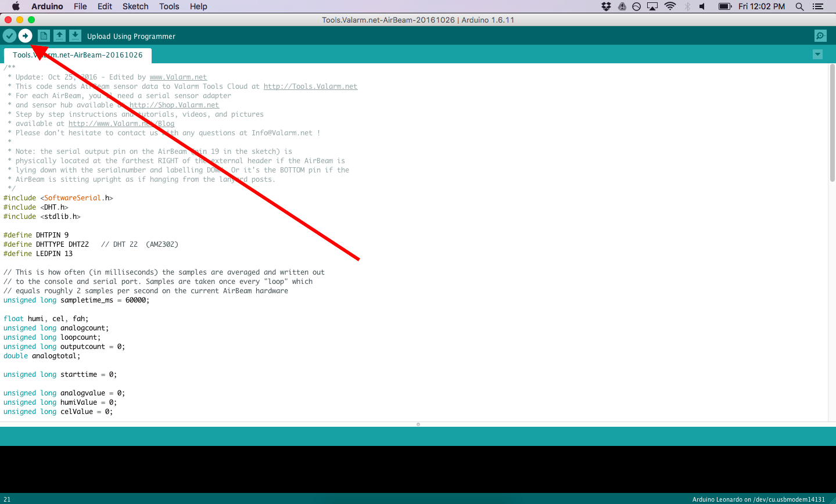The width and height of the screenshot is (836, 504).
Task: Follow the http://Tools.Valarm.net link
Action: click(310, 87)
